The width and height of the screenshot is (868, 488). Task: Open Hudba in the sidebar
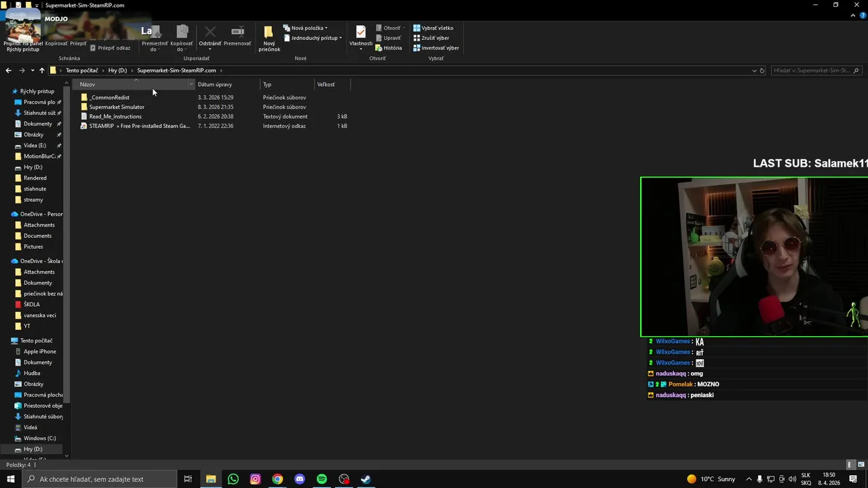[x=32, y=373]
